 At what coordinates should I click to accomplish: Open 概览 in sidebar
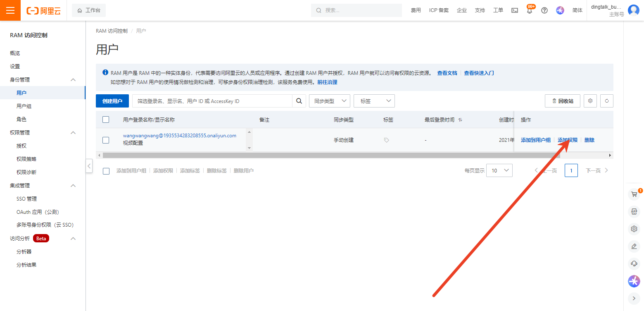click(x=15, y=53)
